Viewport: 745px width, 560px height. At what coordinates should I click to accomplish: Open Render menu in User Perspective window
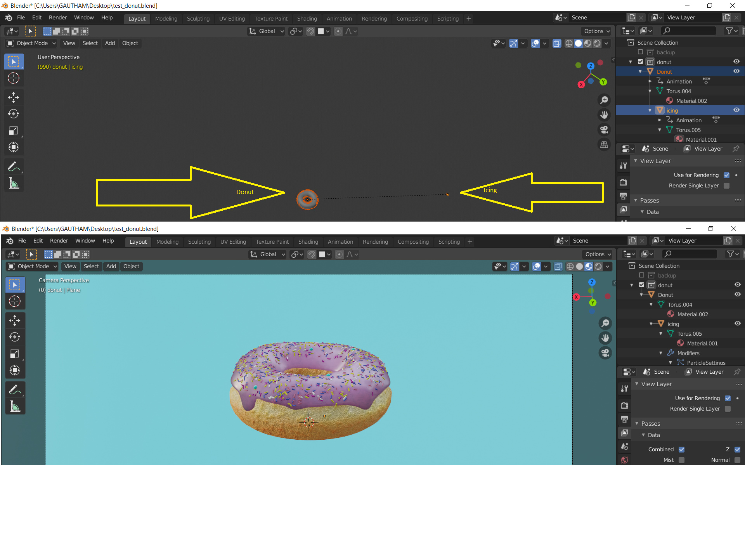tap(58, 17)
